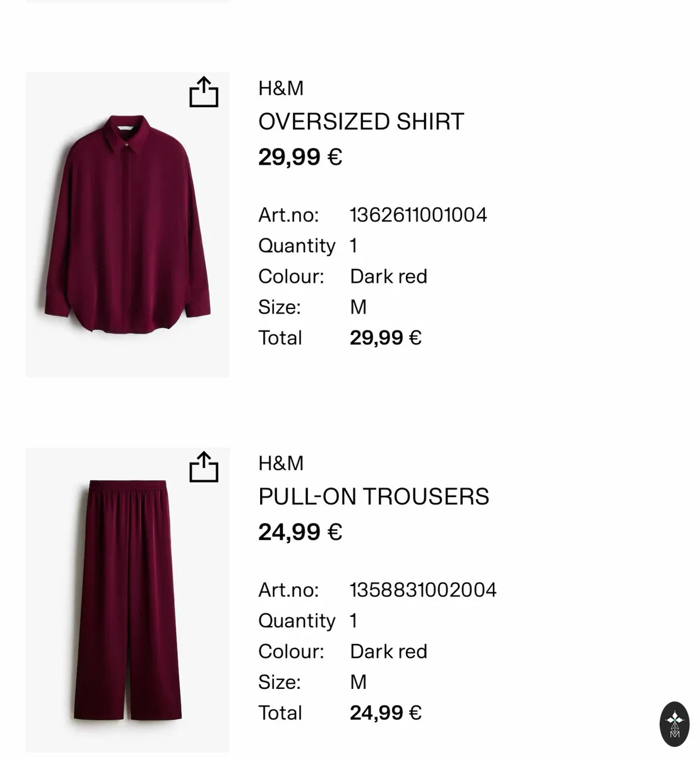This screenshot has height=757, width=700.
Task: Click the Quantity value for the oversized shirt
Action: (x=353, y=245)
